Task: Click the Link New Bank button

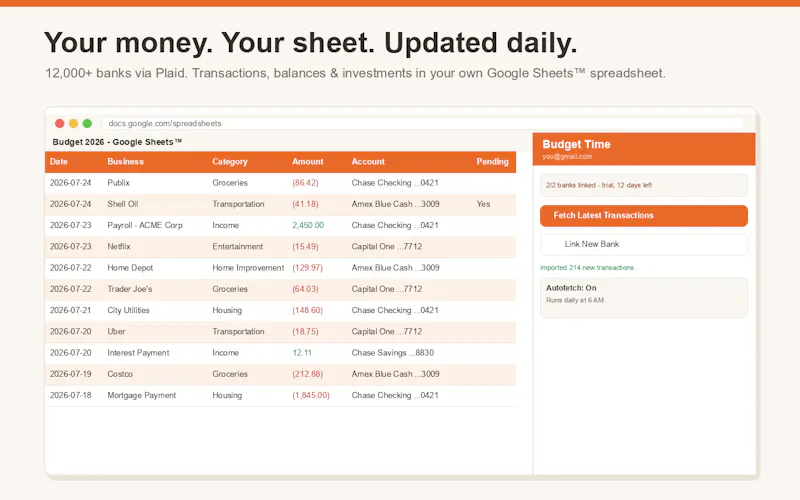Action: click(643, 244)
